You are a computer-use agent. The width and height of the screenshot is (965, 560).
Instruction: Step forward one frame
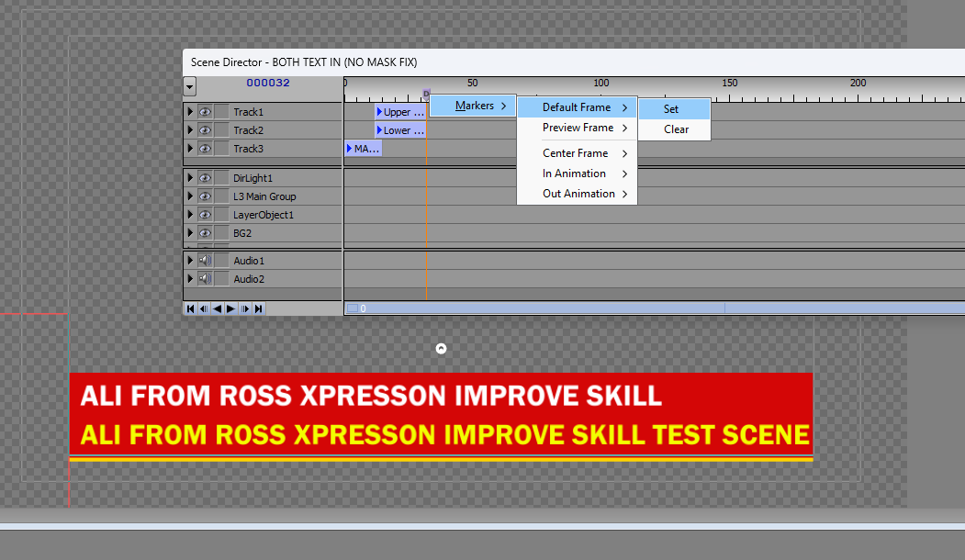tap(245, 309)
